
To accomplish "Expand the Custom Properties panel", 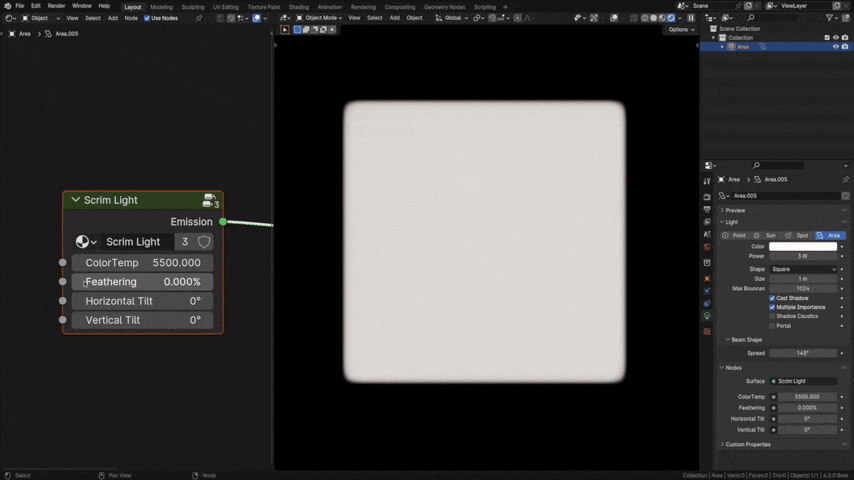I will click(747, 445).
